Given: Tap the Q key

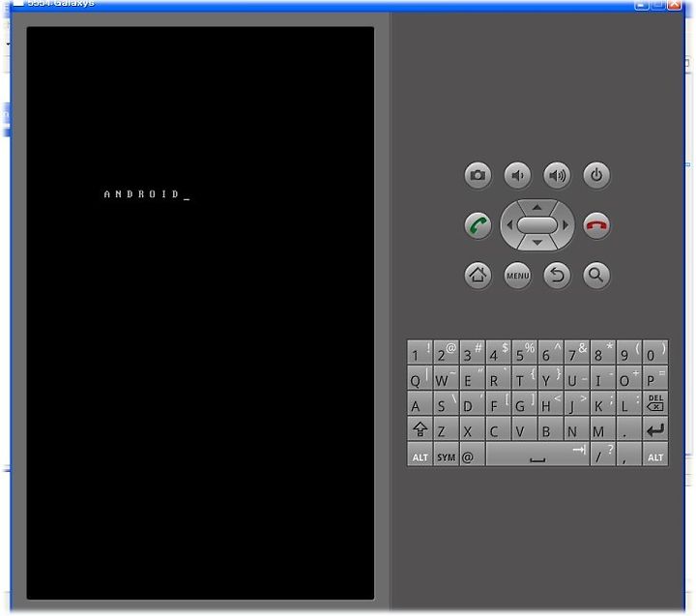Looking at the screenshot, I should point(420,377).
